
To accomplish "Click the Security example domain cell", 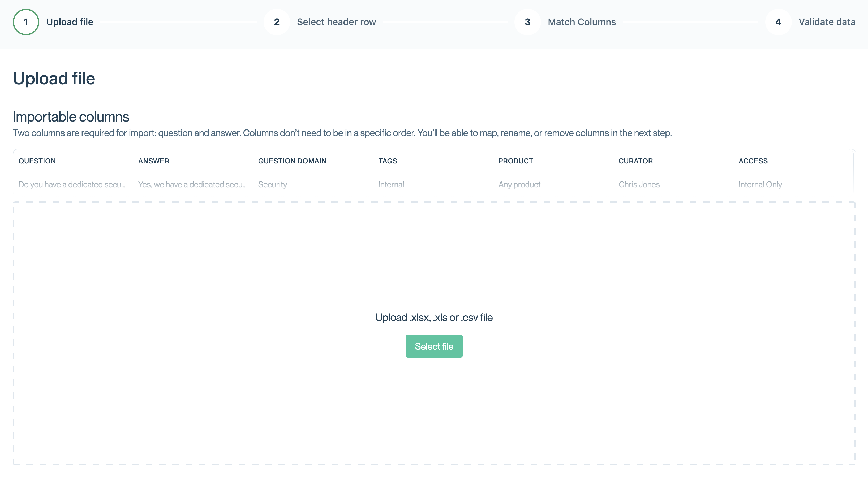I will [273, 185].
